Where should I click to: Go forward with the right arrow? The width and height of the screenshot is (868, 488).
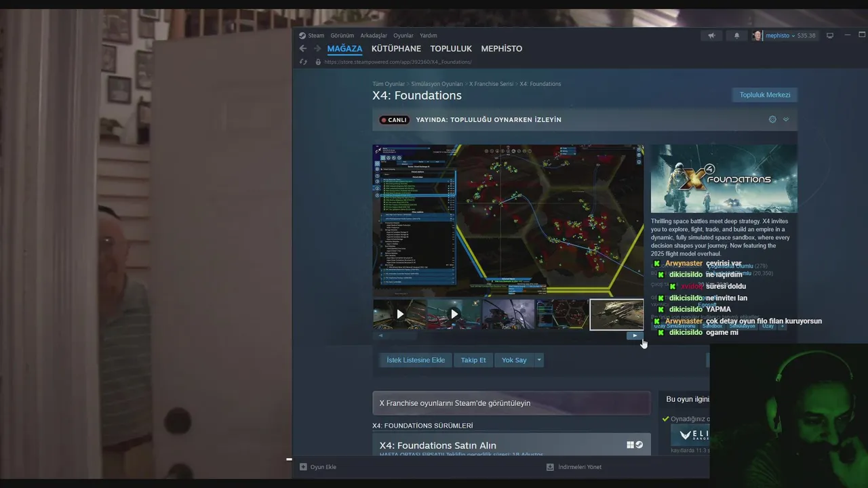point(317,48)
